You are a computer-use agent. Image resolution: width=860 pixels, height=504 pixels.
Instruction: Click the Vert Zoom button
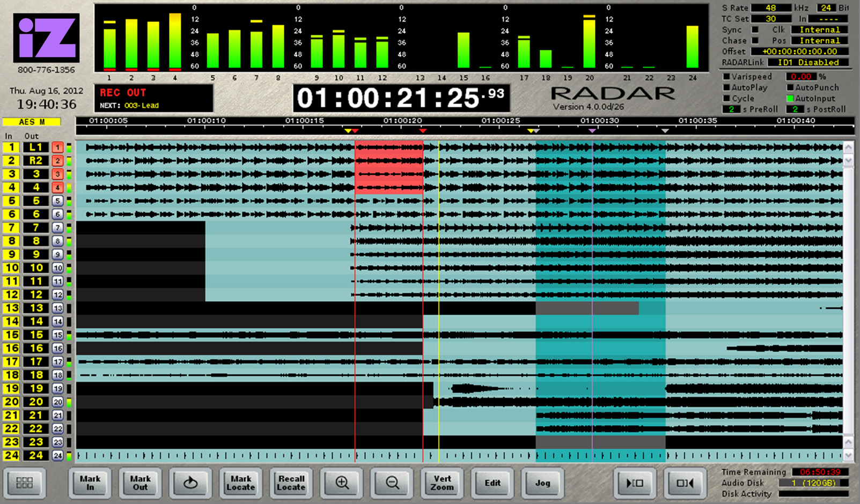442,483
